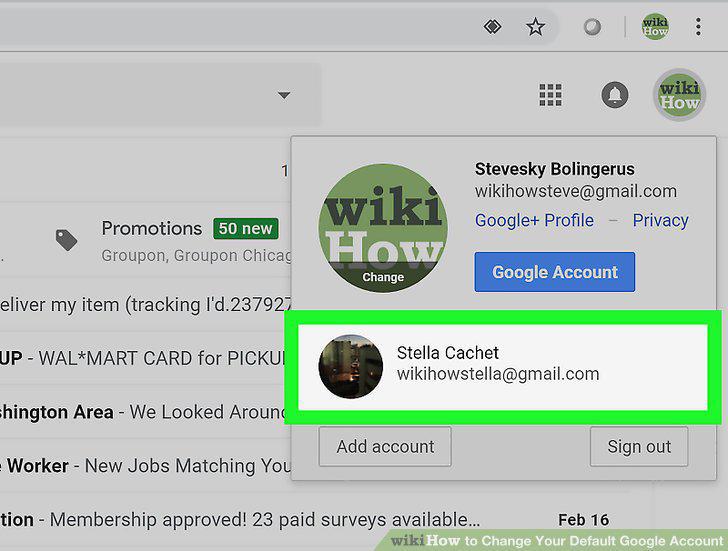Open the gray circle extension icon
This screenshot has height=551, width=728.
[x=592, y=27]
